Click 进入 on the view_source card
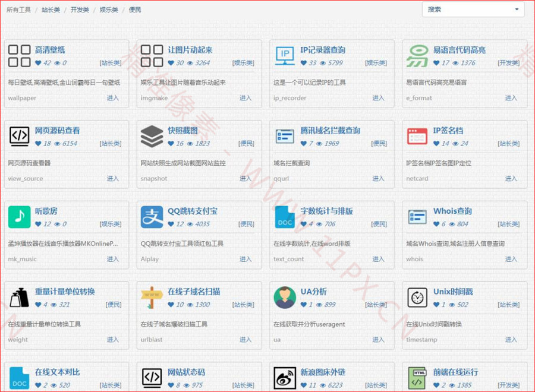This screenshot has height=392, width=535. pos(112,178)
